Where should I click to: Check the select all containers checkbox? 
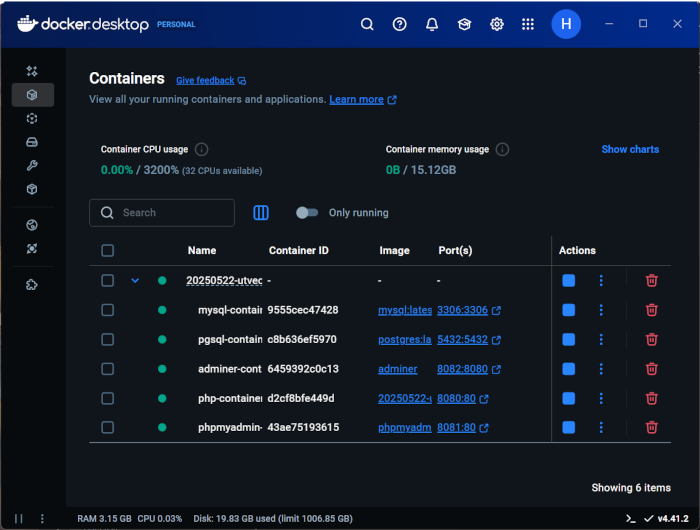108,251
